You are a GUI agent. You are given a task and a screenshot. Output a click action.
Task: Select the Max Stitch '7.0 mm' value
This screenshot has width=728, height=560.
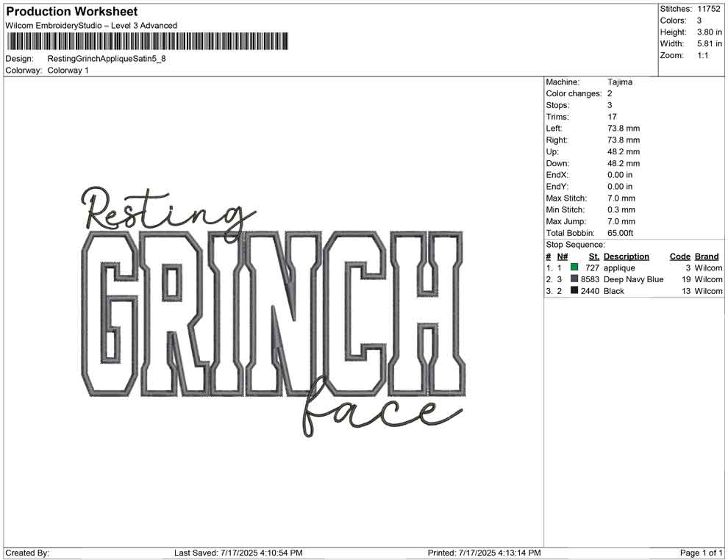[621, 198]
